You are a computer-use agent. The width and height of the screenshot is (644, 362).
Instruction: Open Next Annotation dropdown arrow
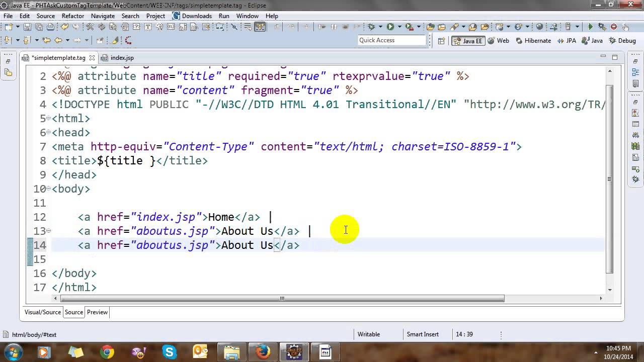[x=18, y=40]
